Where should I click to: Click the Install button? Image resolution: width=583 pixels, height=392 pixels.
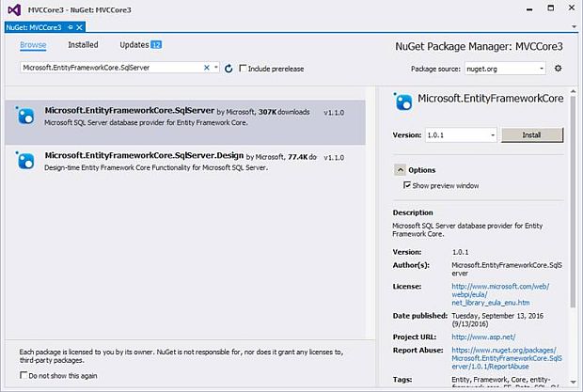tap(532, 134)
